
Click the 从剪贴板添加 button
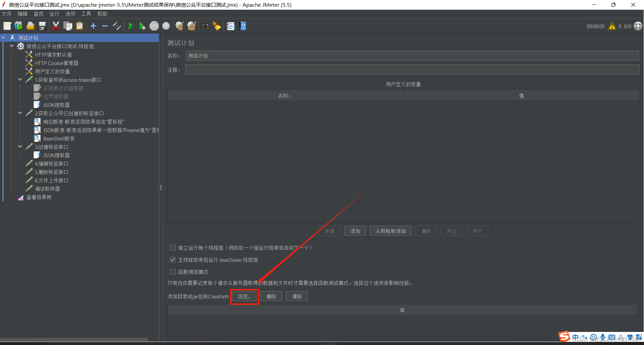point(391,231)
